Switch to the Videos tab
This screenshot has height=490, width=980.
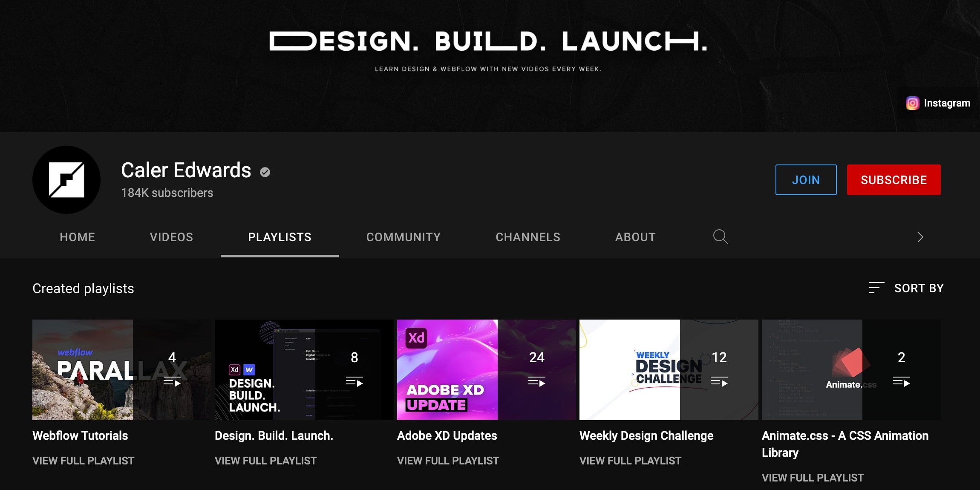click(171, 237)
